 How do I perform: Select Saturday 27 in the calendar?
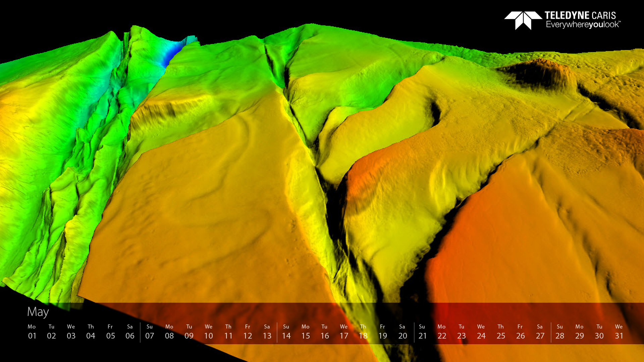coord(540,331)
